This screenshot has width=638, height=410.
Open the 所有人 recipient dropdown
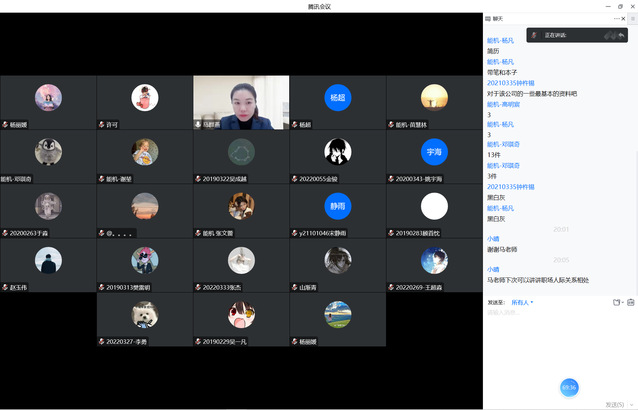point(522,302)
